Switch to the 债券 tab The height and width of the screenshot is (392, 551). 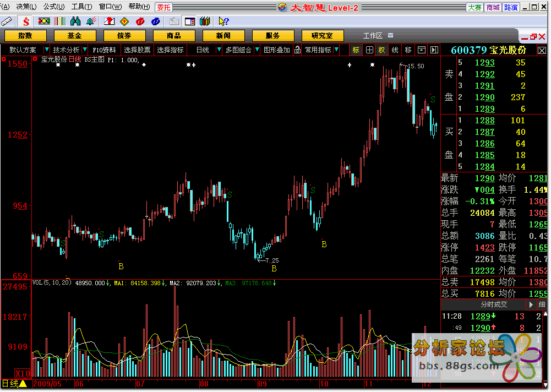click(124, 35)
